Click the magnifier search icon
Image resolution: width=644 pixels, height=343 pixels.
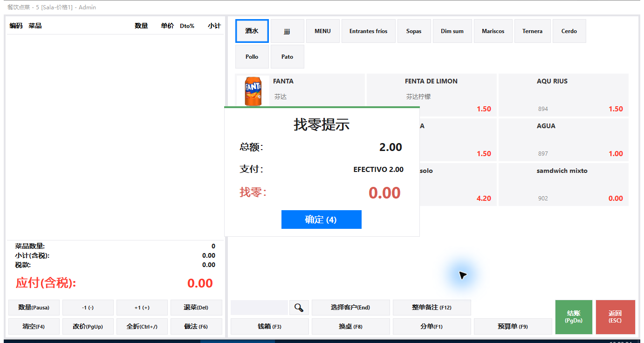[x=299, y=308]
